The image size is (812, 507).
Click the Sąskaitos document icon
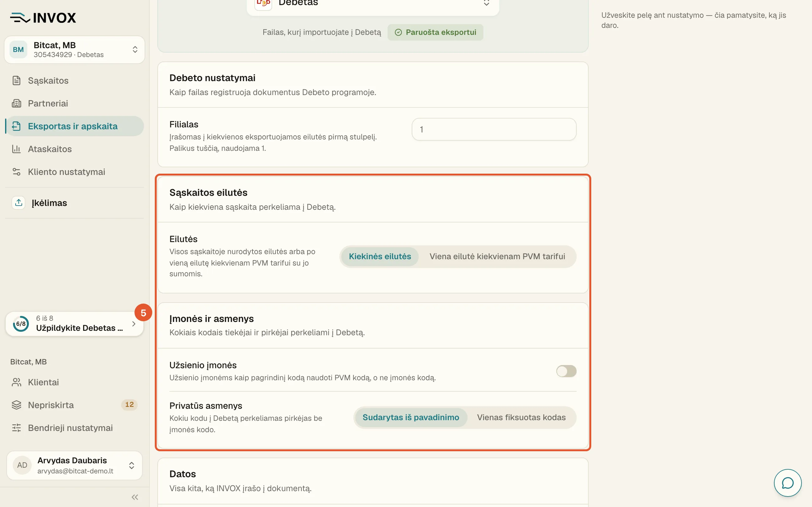(16, 80)
